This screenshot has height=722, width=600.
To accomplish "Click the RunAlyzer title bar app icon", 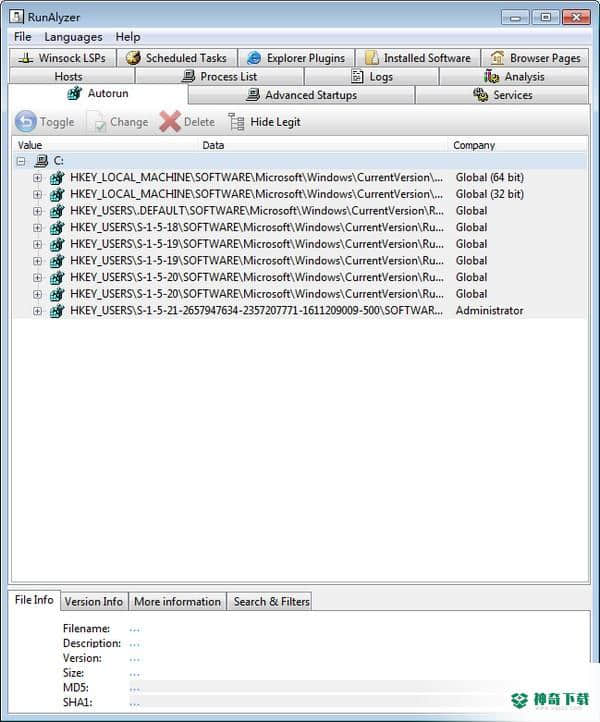I will point(17,17).
